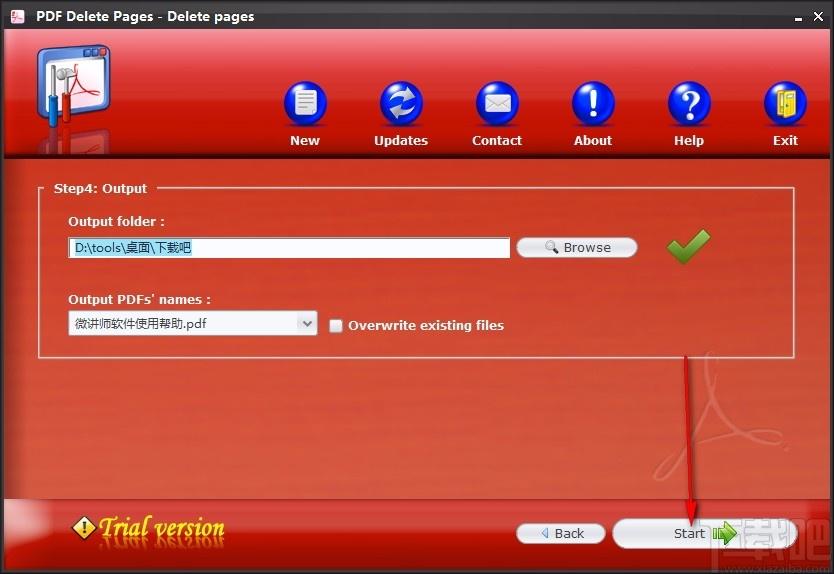834x574 pixels.
Task: Open the About exclamation icon
Action: (x=593, y=104)
